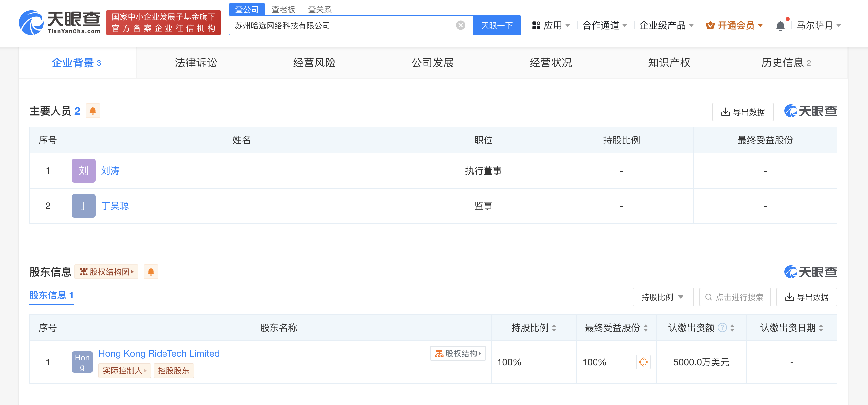Switch to the 法律诉讼 tab
The width and height of the screenshot is (868, 405).
pos(196,63)
